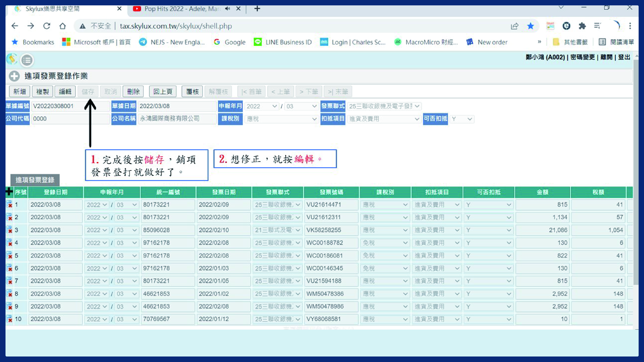Click the 複製 button
Viewport: 644px width, 362px height.
(x=42, y=92)
